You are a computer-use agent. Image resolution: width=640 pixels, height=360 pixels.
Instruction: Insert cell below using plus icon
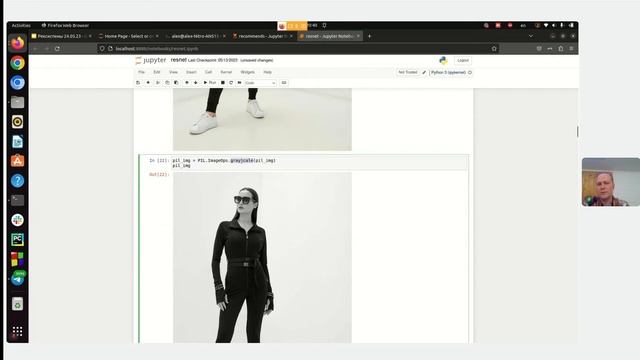(148, 83)
